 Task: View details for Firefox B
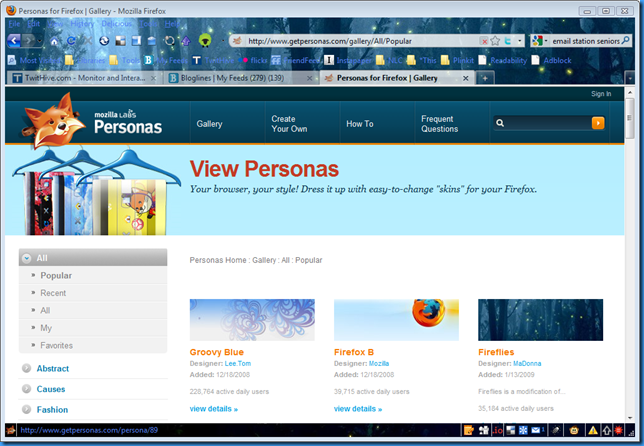358,409
